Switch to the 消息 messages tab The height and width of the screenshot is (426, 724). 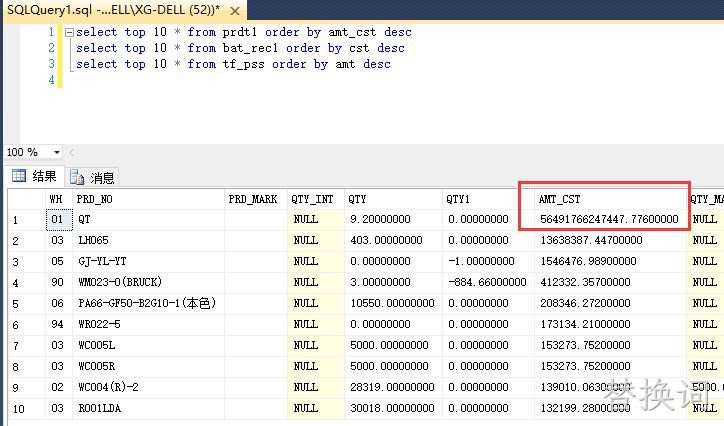(x=92, y=177)
